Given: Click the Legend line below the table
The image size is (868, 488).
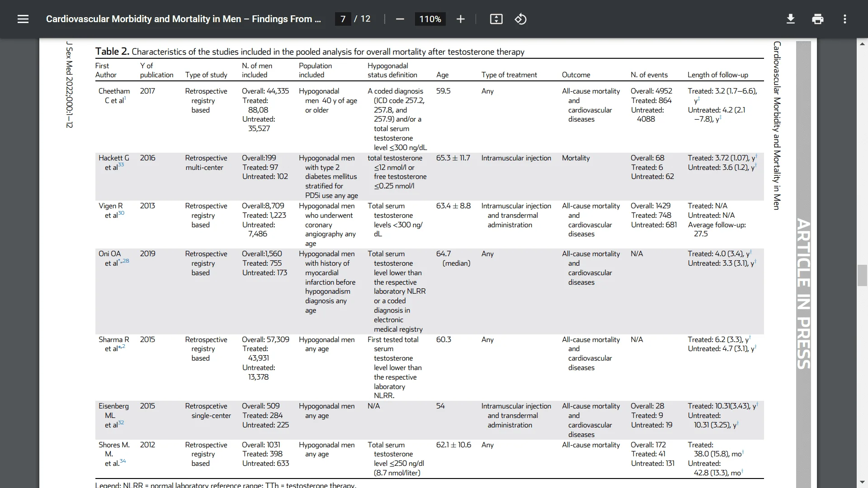Looking at the screenshot, I should (226, 485).
